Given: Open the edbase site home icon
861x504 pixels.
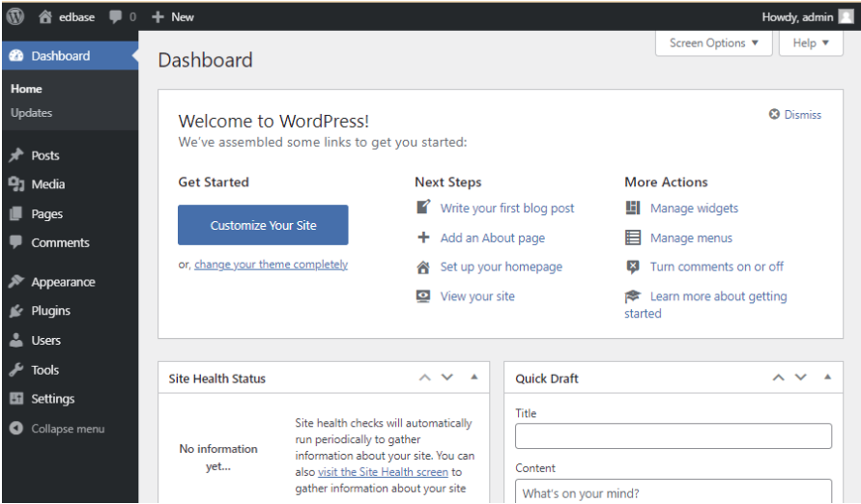Looking at the screenshot, I should tap(45, 17).
